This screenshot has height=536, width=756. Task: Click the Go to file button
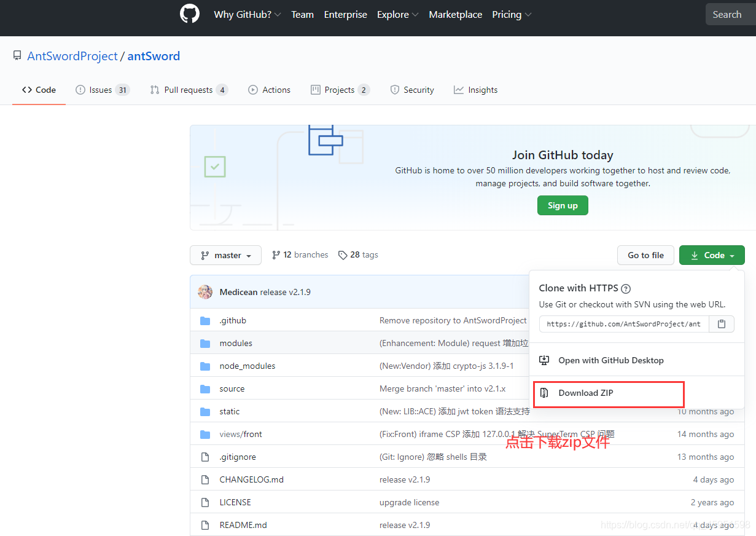[x=645, y=255]
